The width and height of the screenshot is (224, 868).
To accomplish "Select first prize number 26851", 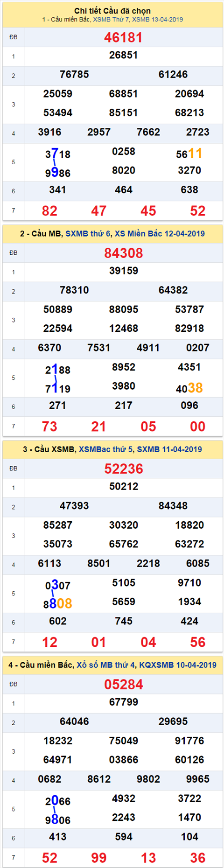I will tap(124, 55).
